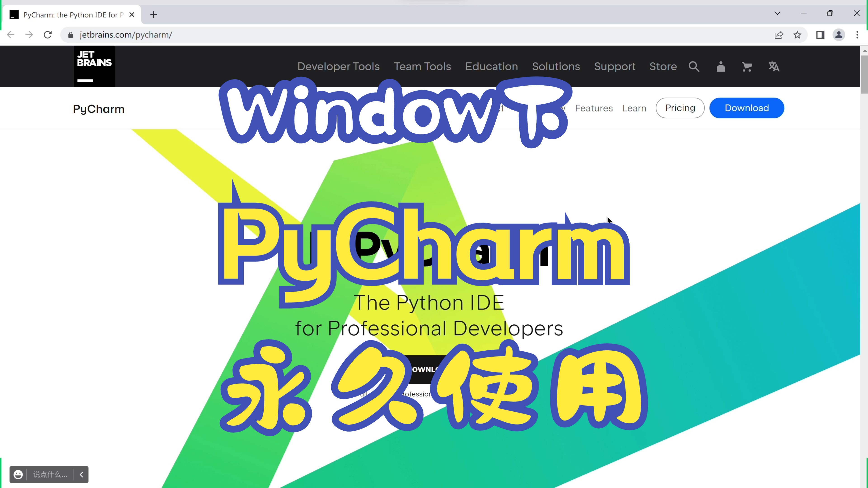Open Chrome three-dot menu

tap(857, 35)
